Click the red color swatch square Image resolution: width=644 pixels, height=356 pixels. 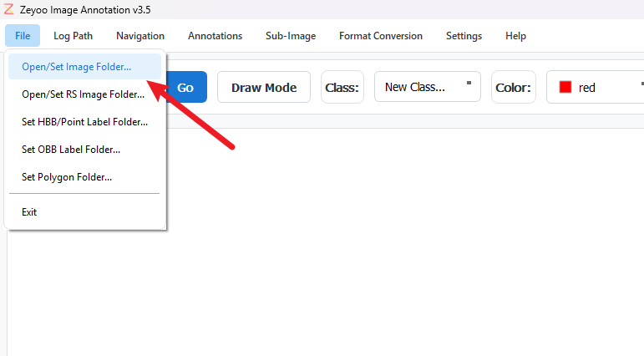[565, 87]
